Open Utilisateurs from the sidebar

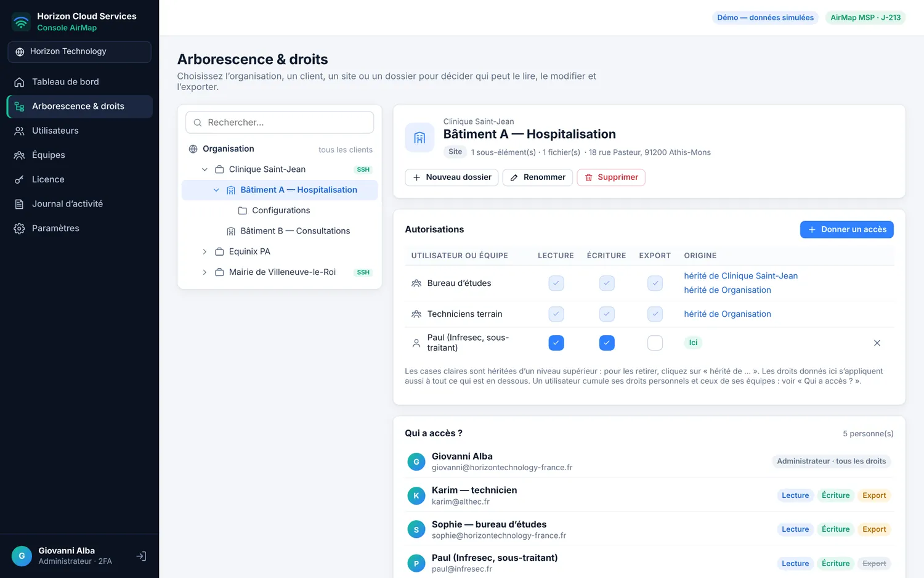79,131
